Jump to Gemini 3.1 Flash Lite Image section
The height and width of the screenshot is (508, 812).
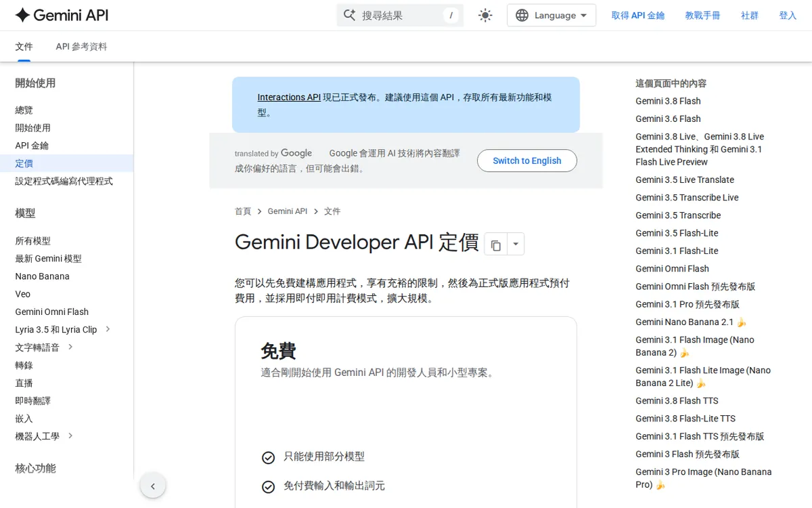[703, 377]
